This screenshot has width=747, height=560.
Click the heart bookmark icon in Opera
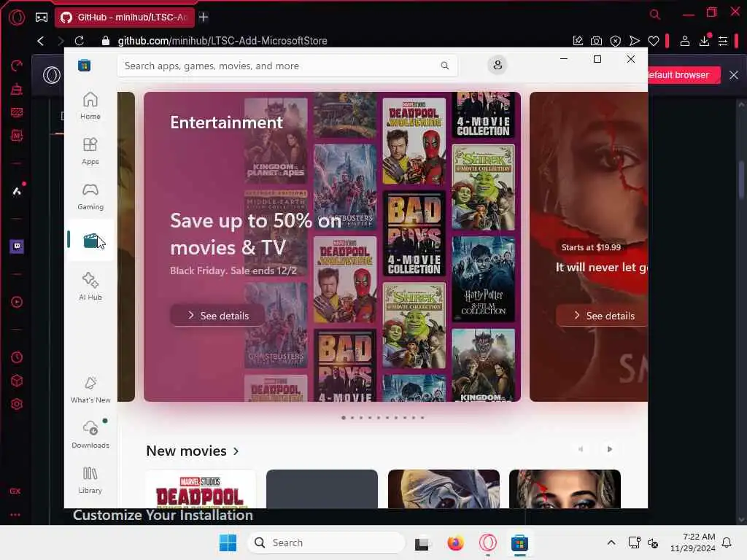(653, 41)
